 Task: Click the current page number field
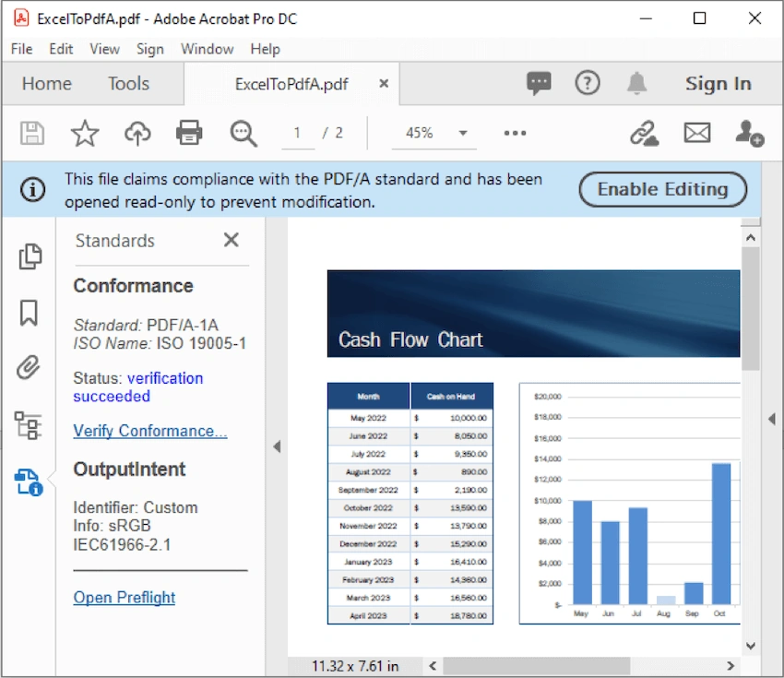[x=298, y=133]
